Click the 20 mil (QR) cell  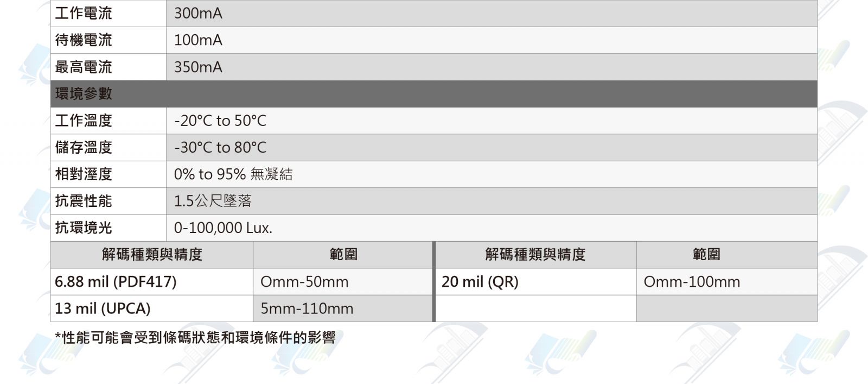pyautogui.click(x=536, y=281)
